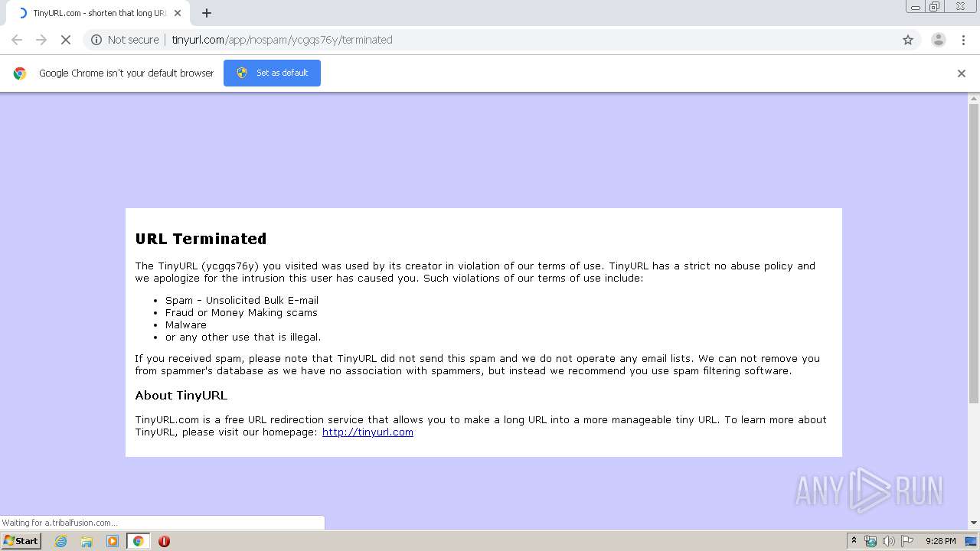Restore down the Chrome window
980x551 pixels.
pos(935,7)
